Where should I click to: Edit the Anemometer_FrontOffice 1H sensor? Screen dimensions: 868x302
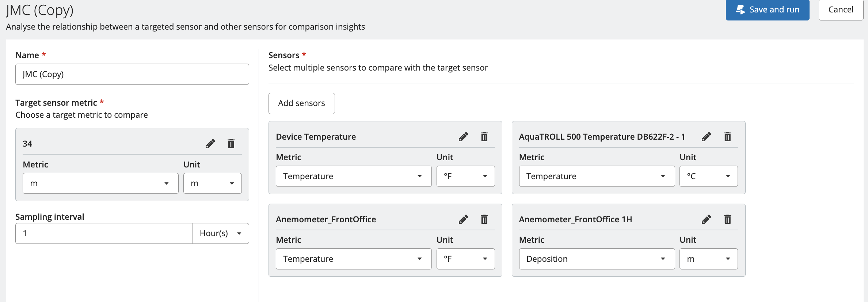pos(707,219)
